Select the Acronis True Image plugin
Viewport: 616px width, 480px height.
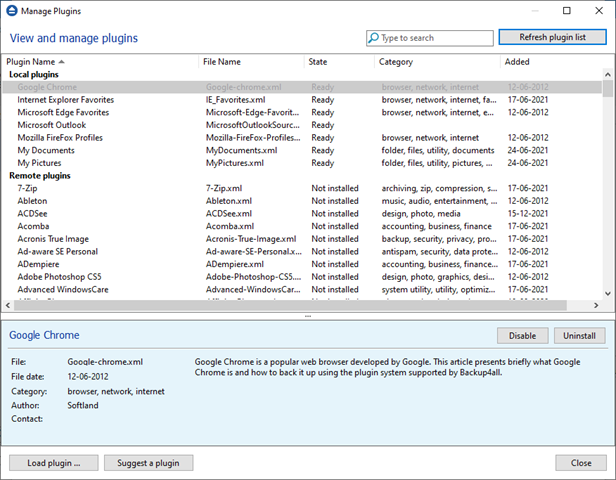[53, 239]
